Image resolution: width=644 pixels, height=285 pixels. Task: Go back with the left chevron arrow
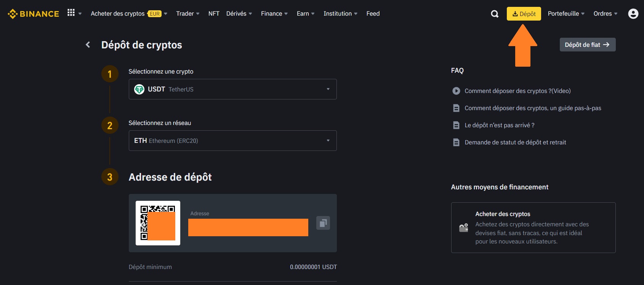[x=88, y=45]
